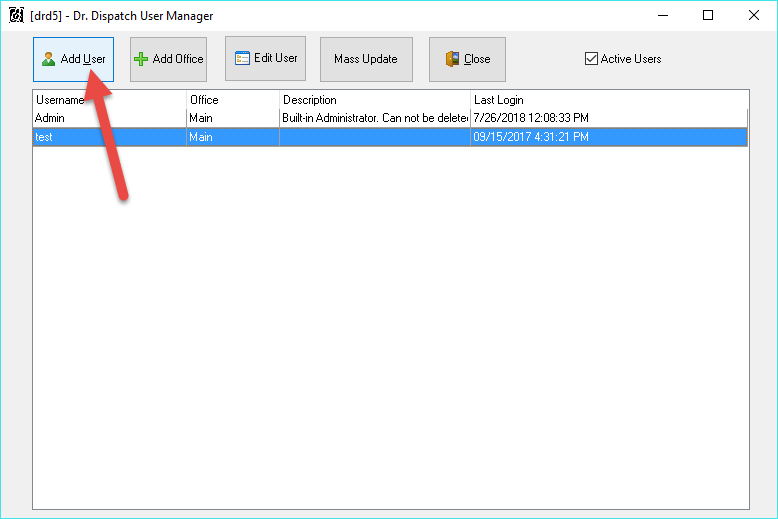Click the door icon on Close button
The height and width of the screenshot is (519, 778).
coord(452,59)
